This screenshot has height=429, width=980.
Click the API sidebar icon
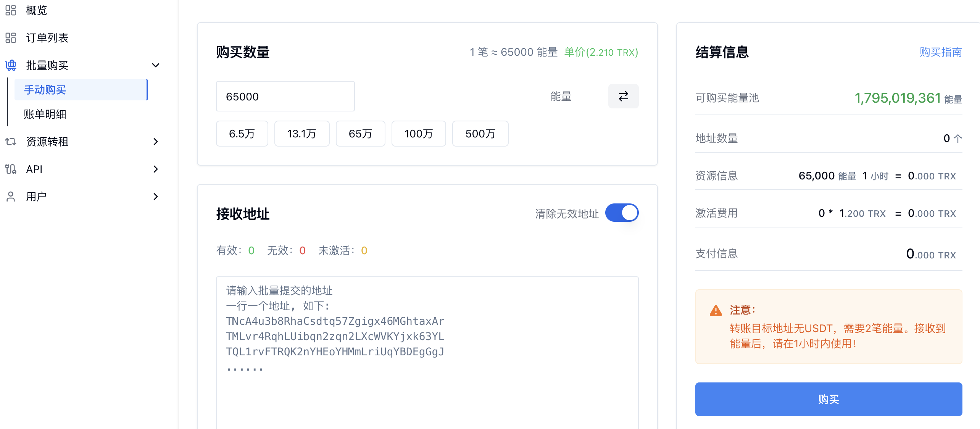pos(11,169)
